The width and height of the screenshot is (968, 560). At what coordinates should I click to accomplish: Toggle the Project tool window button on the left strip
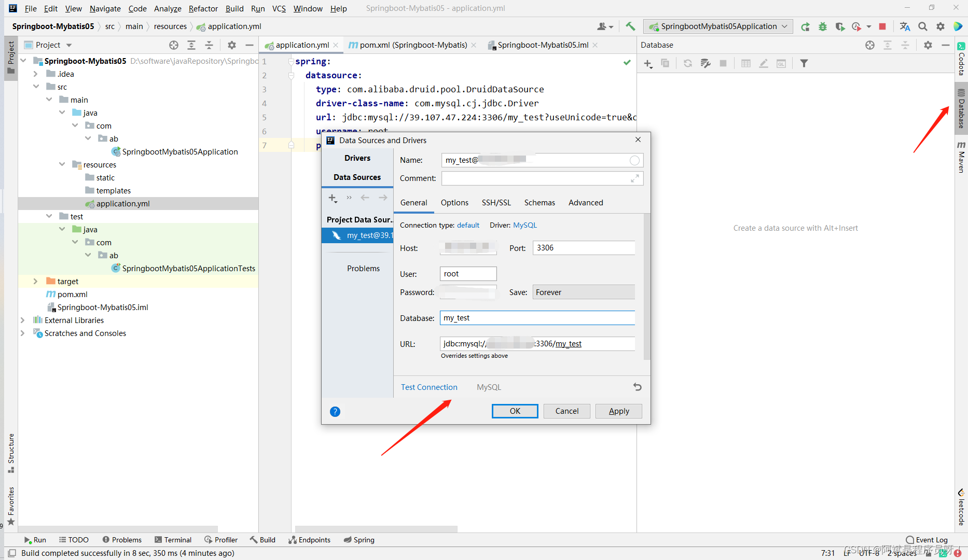[x=11, y=58]
